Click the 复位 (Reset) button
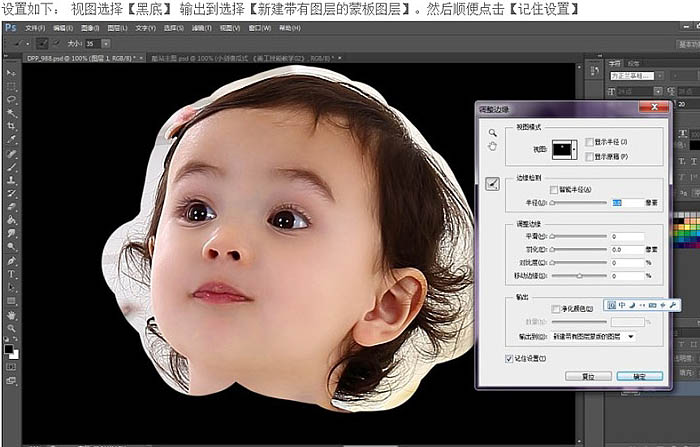The width and height of the screenshot is (700, 447). 588,376
